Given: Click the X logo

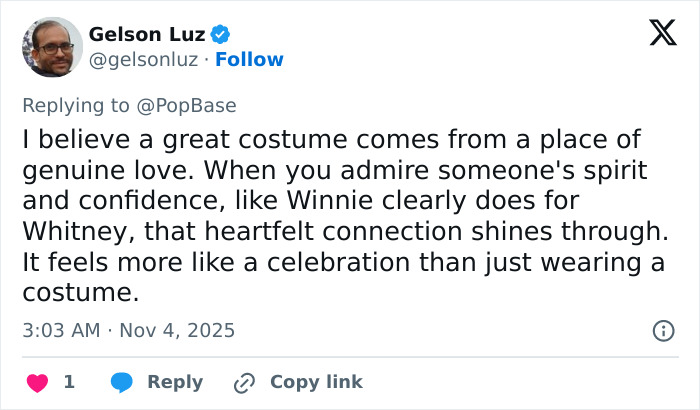Looking at the screenshot, I should [x=656, y=34].
